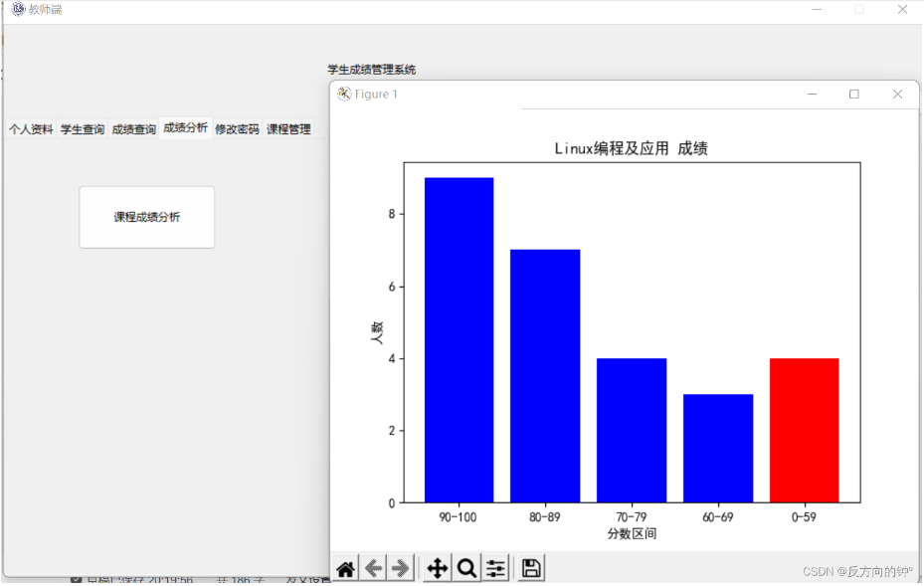Click the 教师端 title text
Image resolution: width=924 pixels, height=586 pixels.
45,9
